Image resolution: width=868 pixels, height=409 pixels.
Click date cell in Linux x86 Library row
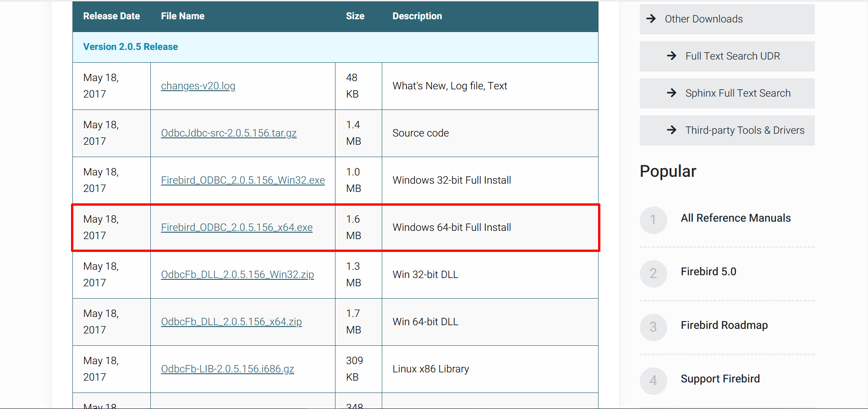pos(111,369)
